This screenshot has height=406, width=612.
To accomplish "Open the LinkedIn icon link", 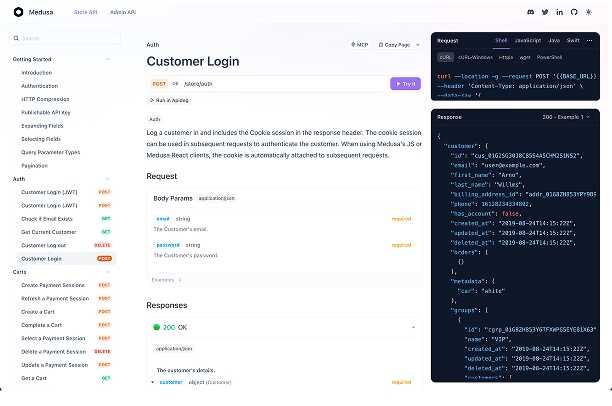I will pos(559,12).
